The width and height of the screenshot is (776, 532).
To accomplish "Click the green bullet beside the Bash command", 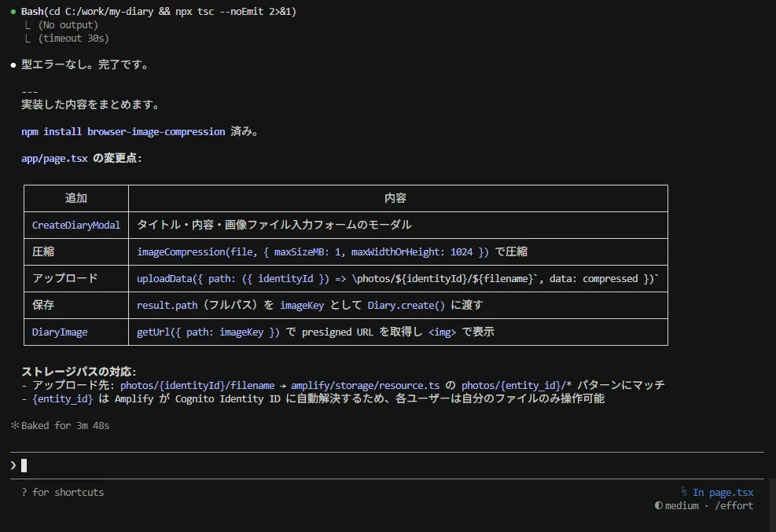I will (13, 11).
